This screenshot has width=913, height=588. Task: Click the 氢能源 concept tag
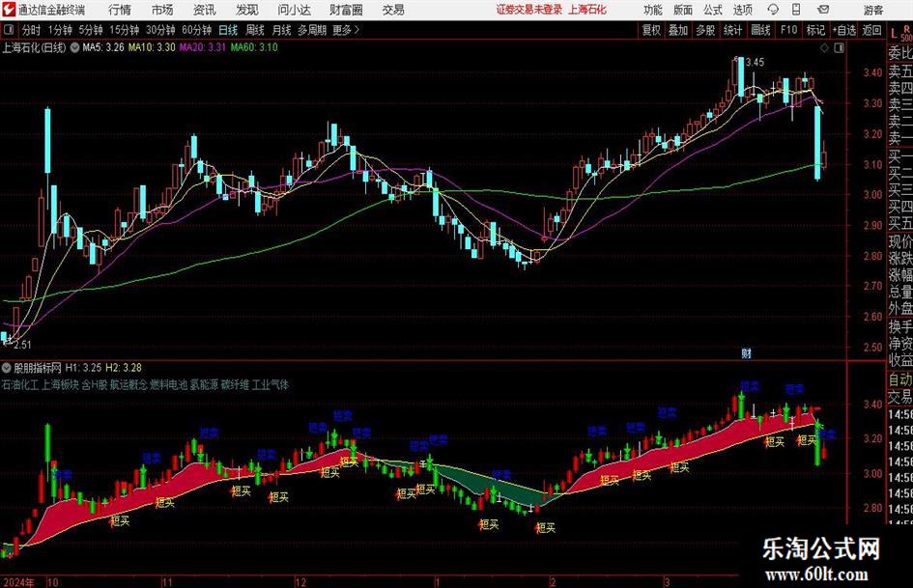click(x=204, y=385)
